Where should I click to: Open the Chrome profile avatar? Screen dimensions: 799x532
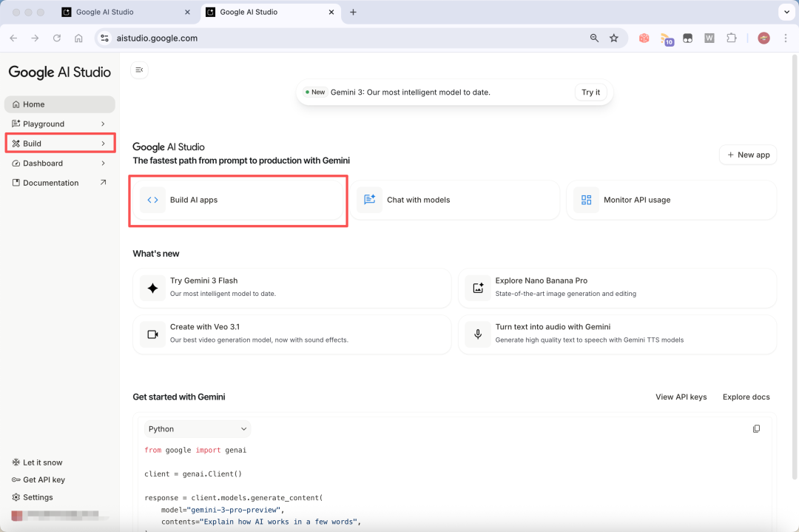click(x=763, y=38)
